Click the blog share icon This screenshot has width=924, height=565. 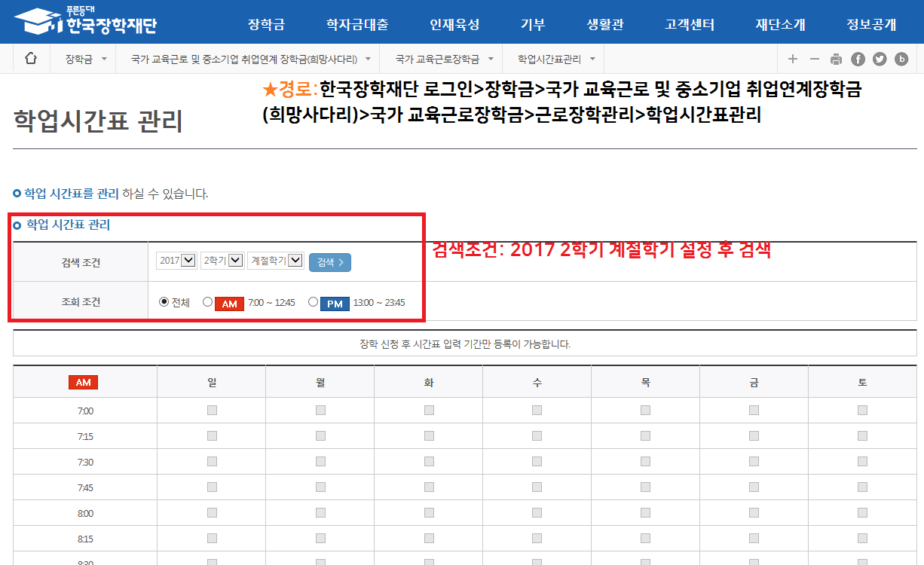(901, 60)
